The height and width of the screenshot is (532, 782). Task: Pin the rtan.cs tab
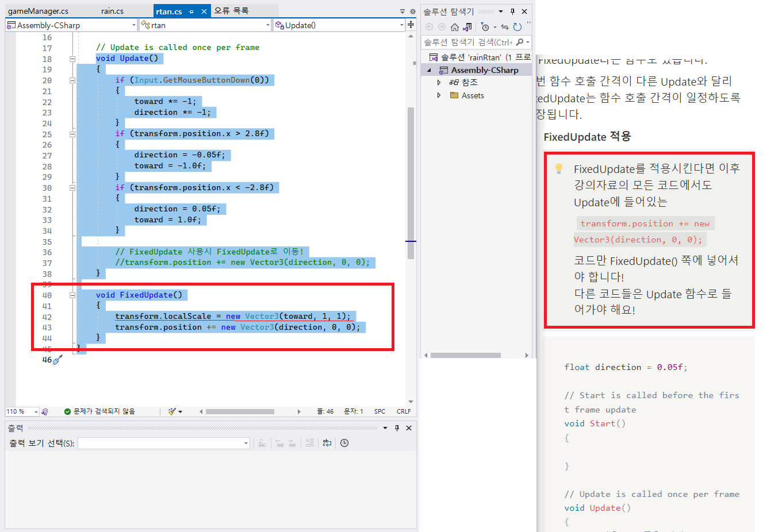point(191,11)
